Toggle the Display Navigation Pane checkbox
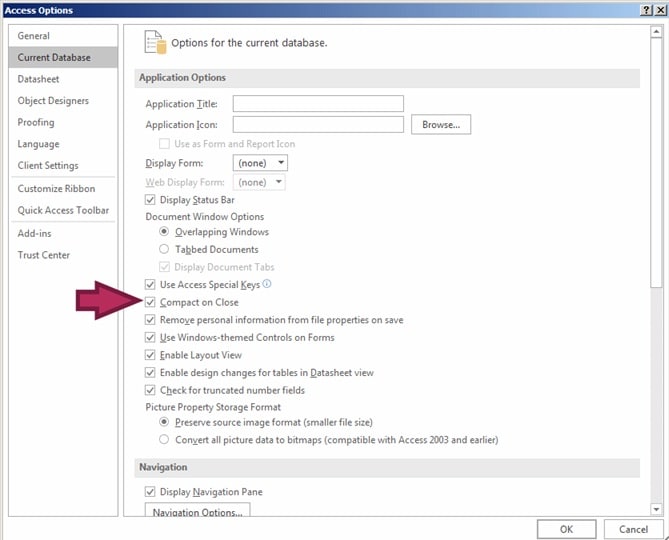The width and height of the screenshot is (669, 540). 150,492
